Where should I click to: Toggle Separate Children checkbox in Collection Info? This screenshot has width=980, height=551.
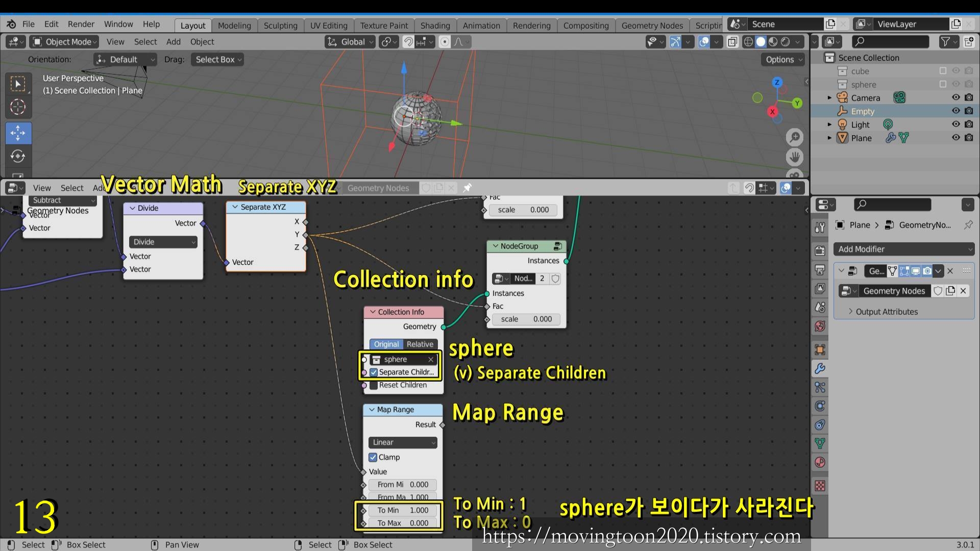[374, 372]
